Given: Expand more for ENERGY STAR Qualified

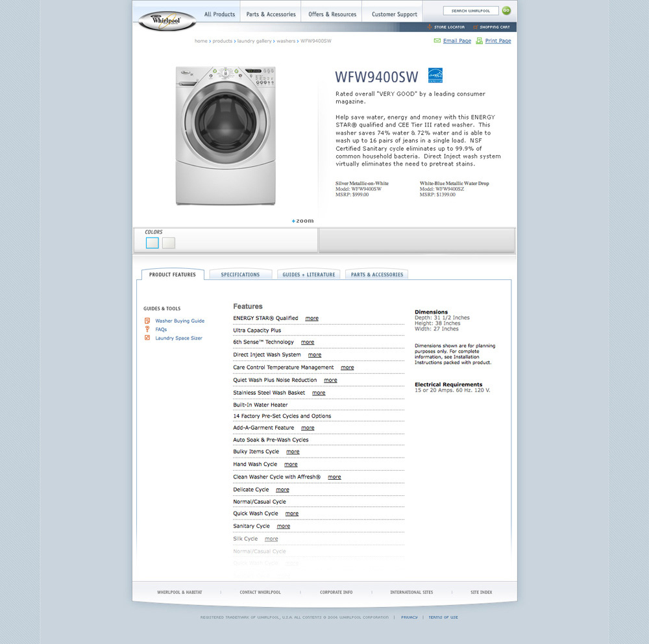Looking at the screenshot, I should [x=312, y=318].
